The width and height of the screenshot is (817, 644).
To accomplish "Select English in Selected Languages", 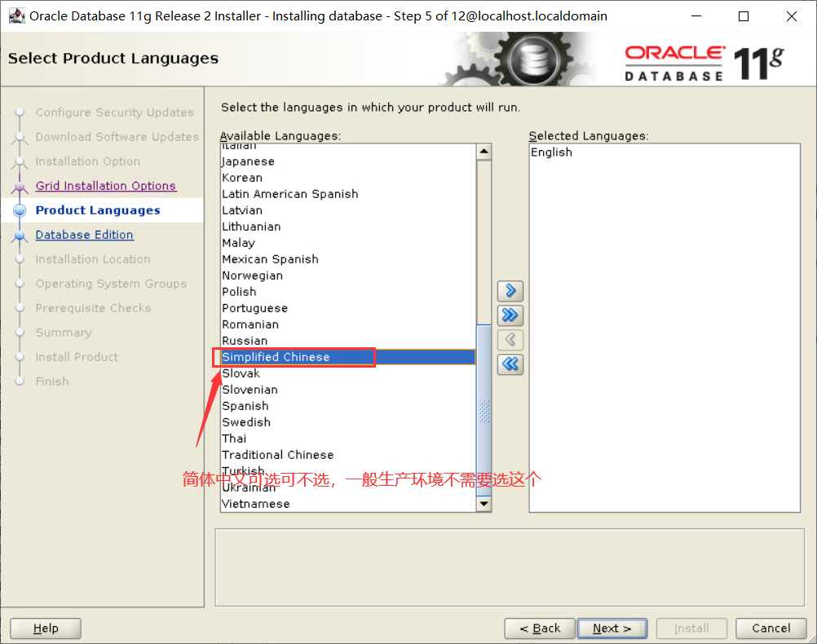I will (x=665, y=152).
